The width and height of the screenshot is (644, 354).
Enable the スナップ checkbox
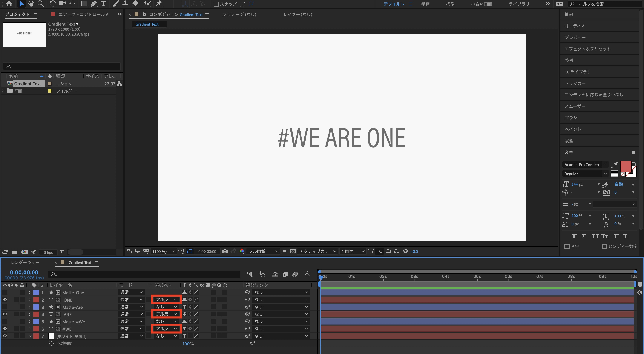(216, 4)
